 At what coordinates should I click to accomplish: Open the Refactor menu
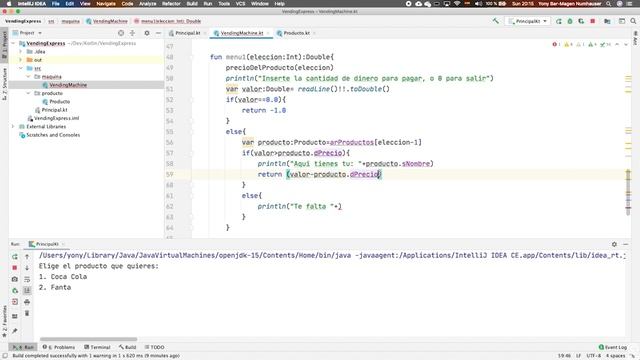point(171,4)
